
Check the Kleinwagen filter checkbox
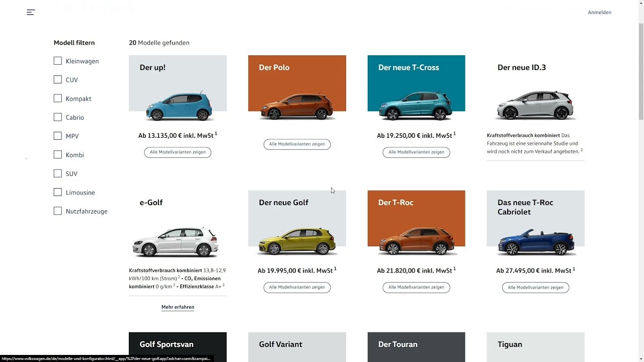[57, 61]
